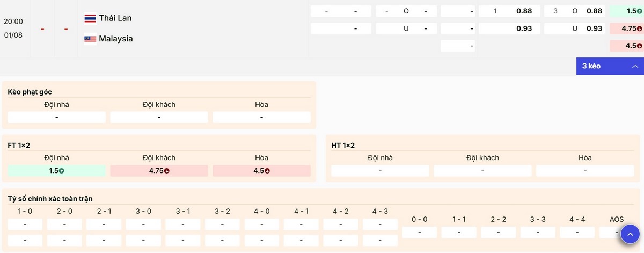Click top row 1×2 odds 4.75
The image size is (644, 253).
click(x=627, y=28)
